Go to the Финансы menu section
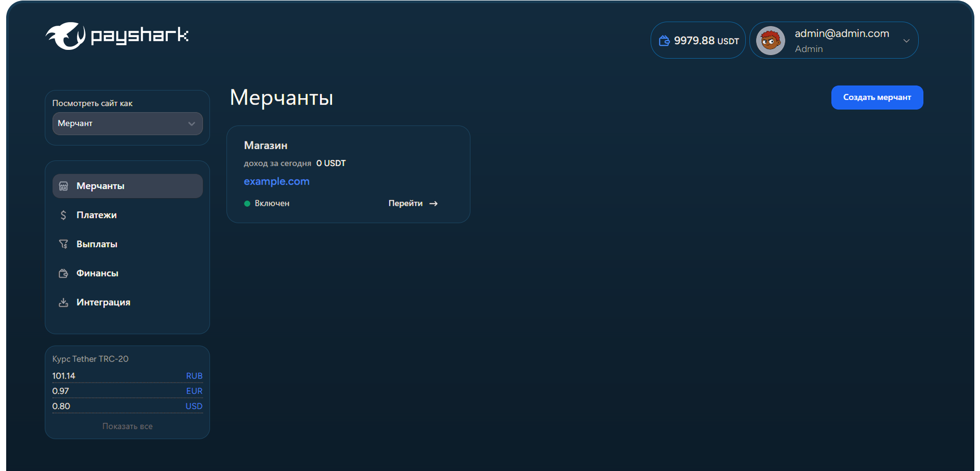980x471 pixels. (x=97, y=274)
